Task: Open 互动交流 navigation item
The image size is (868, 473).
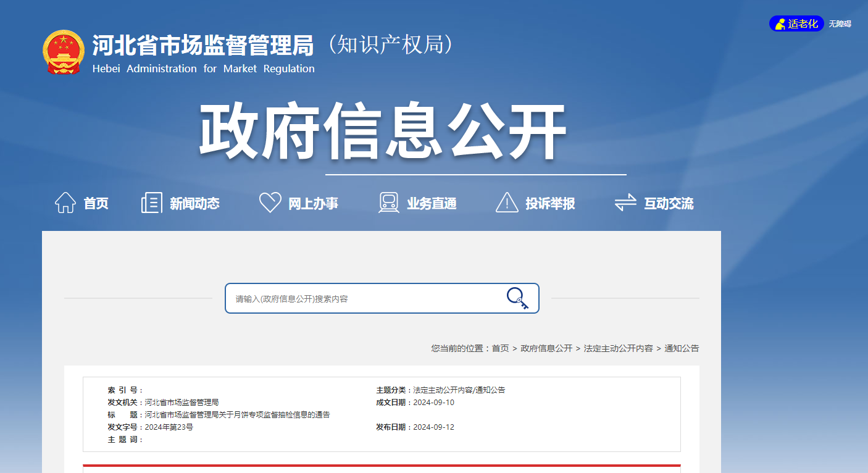Action: (669, 203)
